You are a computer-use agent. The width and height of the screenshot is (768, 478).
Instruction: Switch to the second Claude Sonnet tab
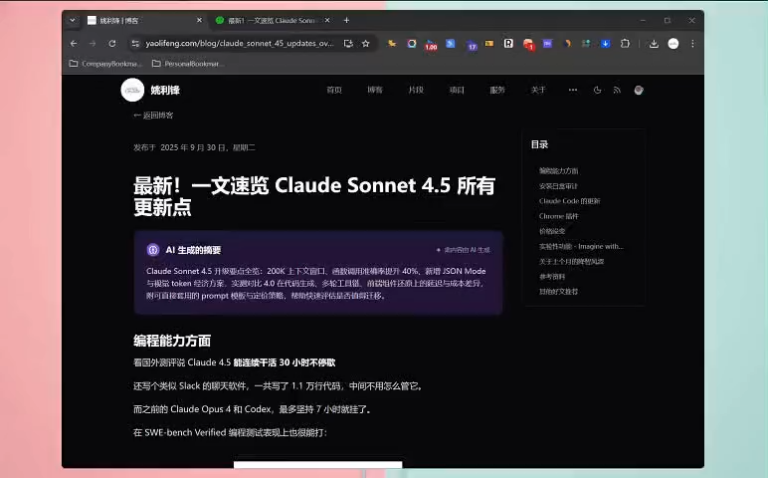272,20
